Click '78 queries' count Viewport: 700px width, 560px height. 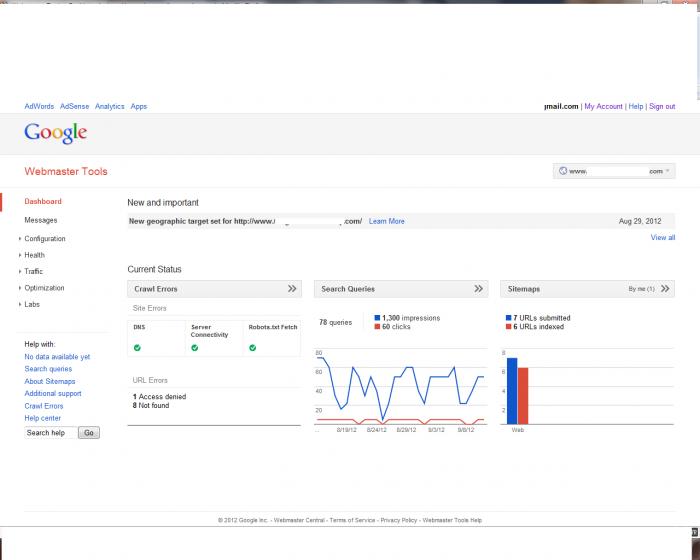[x=336, y=322]
